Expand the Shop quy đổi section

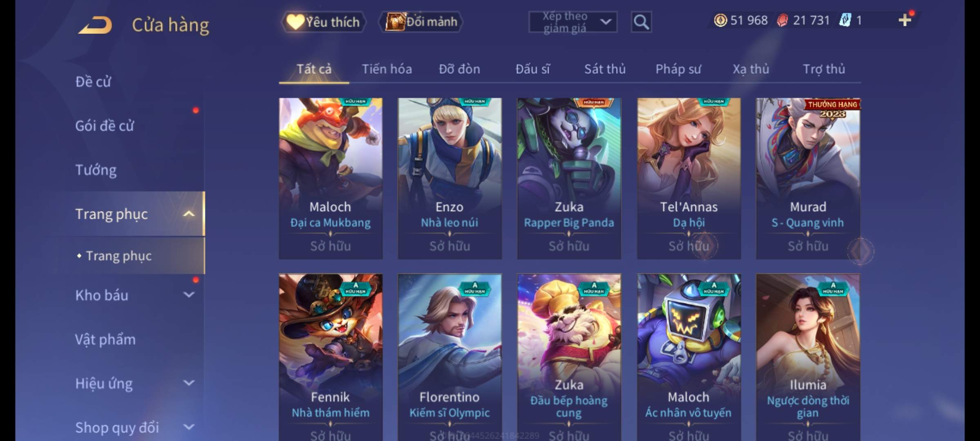(189, 427)
